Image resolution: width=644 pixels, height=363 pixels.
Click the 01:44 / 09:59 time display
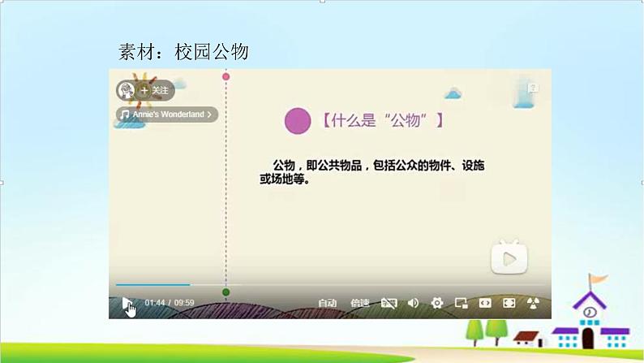point(170,303)
